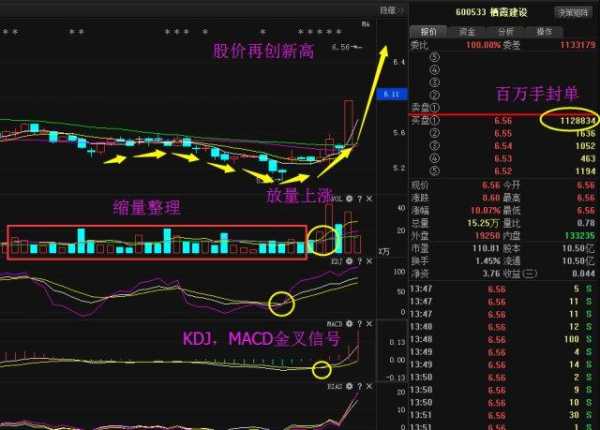Screen dimensions: 600x430
Task: Click the 收益 value 0.044
Action: click(584, 274)
